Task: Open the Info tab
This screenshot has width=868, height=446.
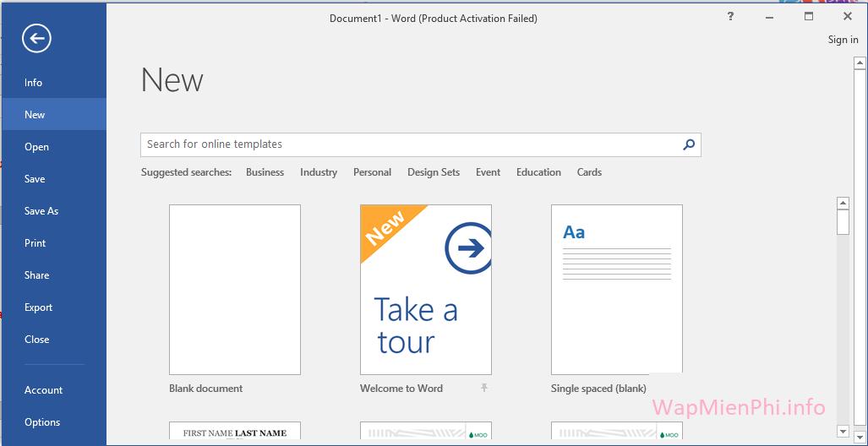Action: point(53,83)
